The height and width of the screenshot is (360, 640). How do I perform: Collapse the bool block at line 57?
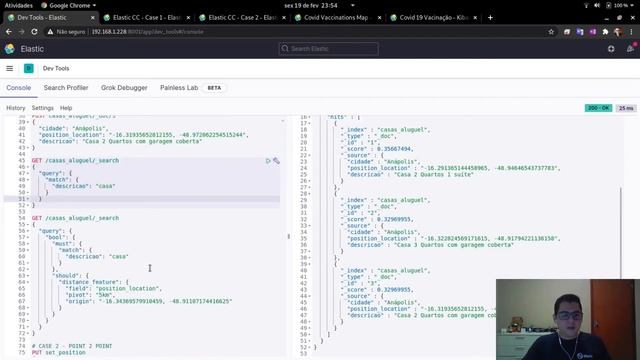pyautogui.click(x=28, y=237)
